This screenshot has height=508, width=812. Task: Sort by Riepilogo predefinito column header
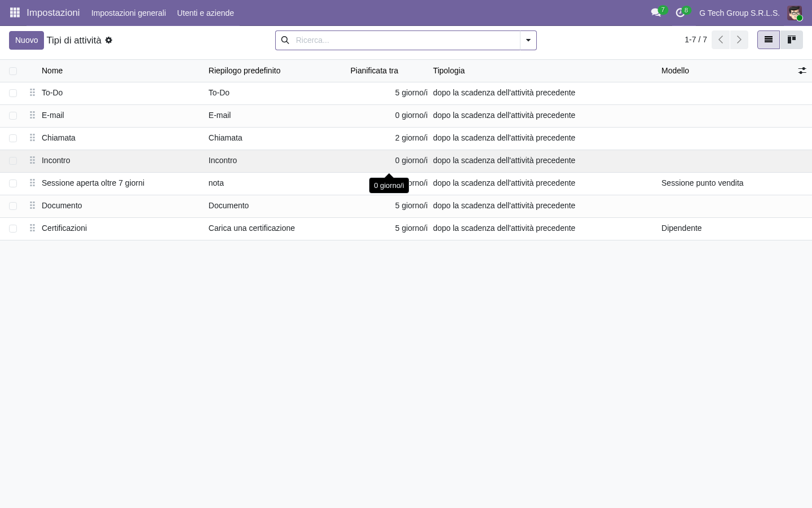click(244, 71)
